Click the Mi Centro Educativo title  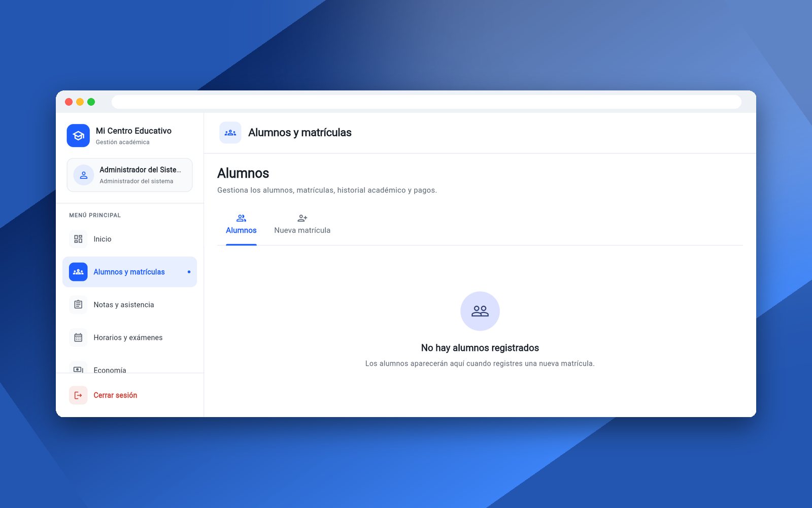click(x=133, y=131)
